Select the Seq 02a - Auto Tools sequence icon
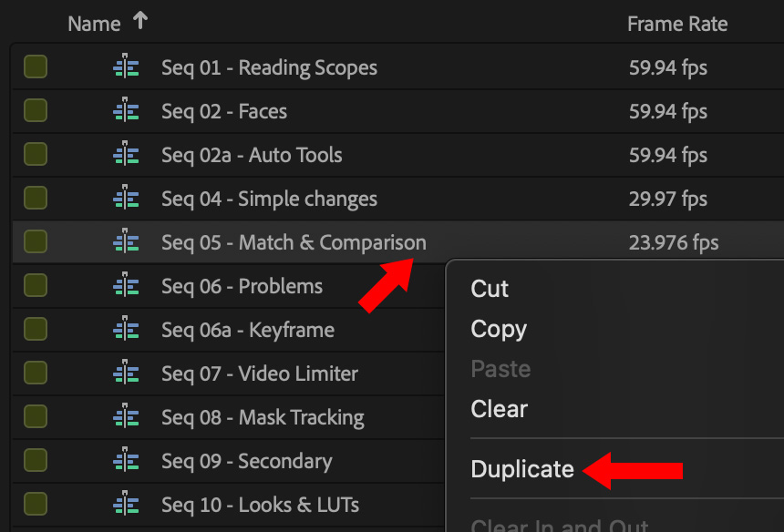This screenshot has height=532, width=784. [x=126, y=155]
